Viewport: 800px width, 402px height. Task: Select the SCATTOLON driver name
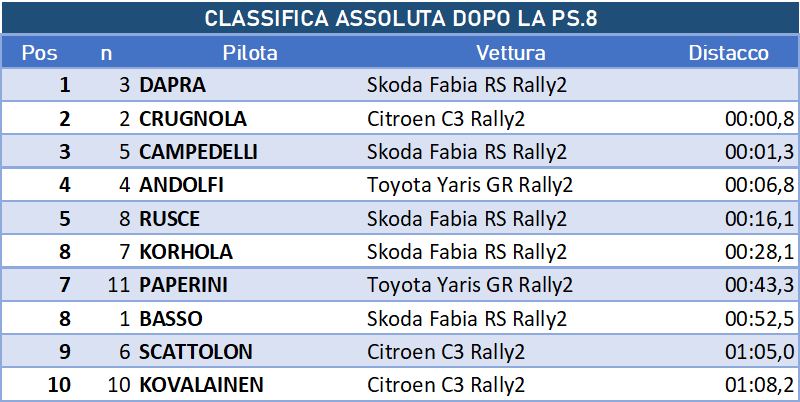(195, 352)
